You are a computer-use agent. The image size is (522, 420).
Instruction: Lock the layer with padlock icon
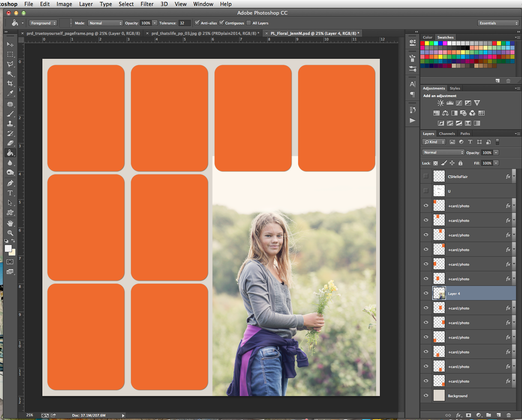click(460, 163)
